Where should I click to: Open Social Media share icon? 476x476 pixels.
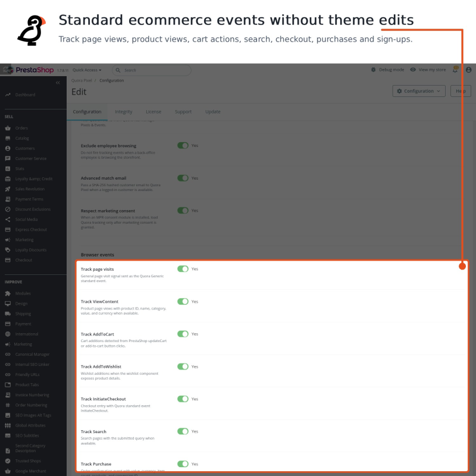(8, 219)
